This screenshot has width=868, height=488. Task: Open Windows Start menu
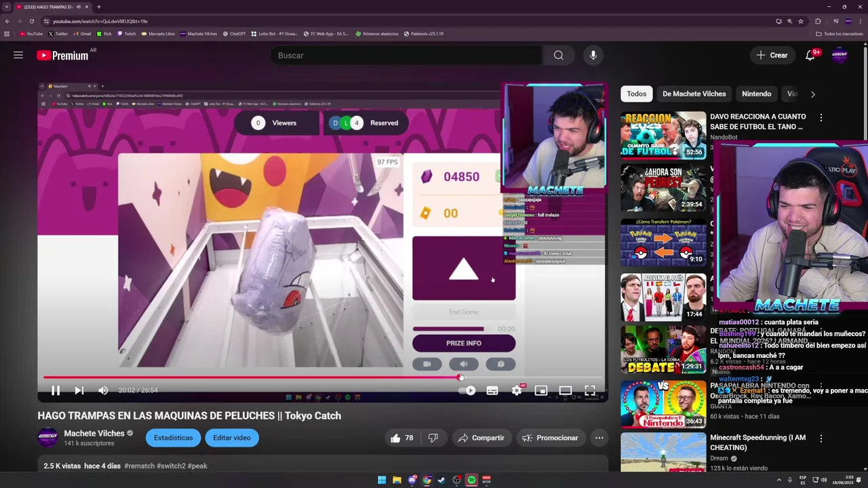pos(382,480)
